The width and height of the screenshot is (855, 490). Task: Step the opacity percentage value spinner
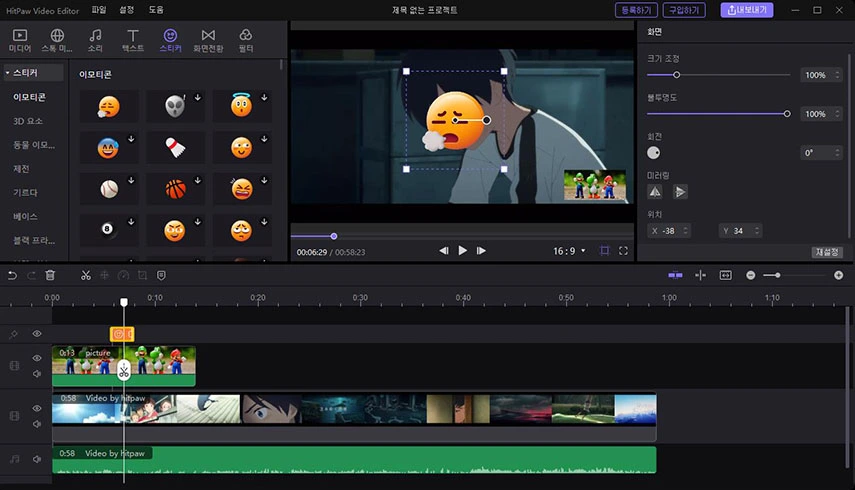[x=838, y=114]
